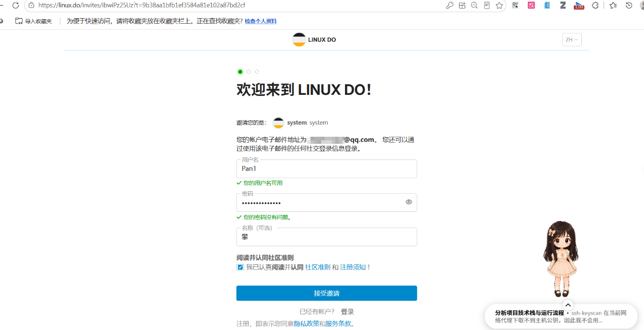The height and width of the screenshot is (330, 644).
Task: Click the optional name field 名称
Action: [x=327, y=237]
